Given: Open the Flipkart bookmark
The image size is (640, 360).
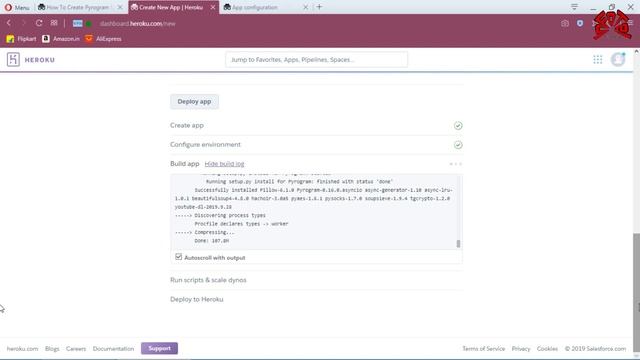Looking at the screenshot, I should (22, 39).
